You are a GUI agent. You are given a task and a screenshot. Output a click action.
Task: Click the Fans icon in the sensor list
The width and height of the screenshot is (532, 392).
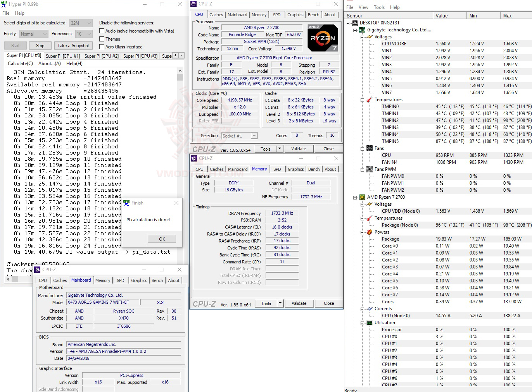pos(369,148)
